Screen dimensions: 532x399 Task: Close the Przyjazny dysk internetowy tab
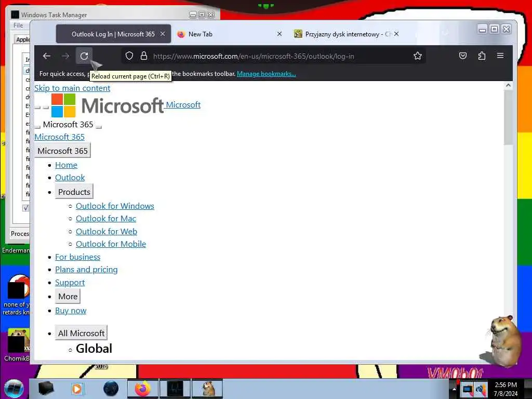pos(396,34)
